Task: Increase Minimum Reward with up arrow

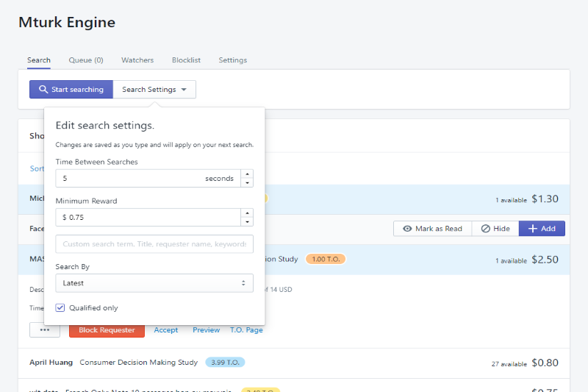Action: [247, 213]
